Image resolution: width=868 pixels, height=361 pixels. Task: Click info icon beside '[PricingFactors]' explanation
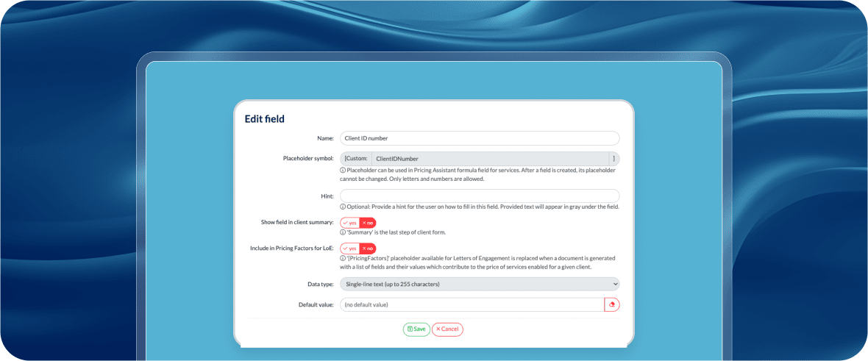(343, 258)
